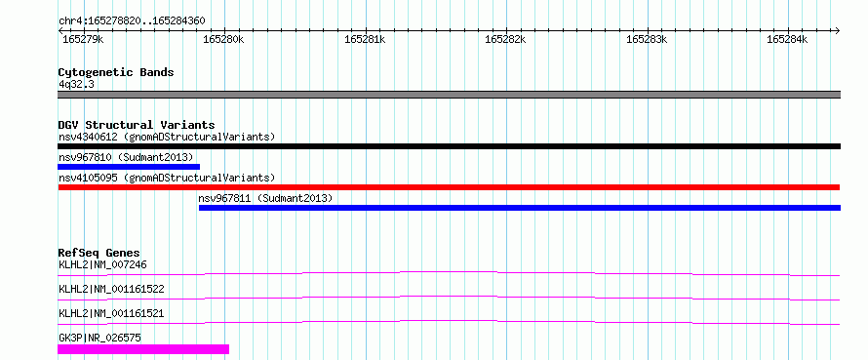Click the ruler's right arrowhead
The image size is (868, 360).
coord(838,30)
